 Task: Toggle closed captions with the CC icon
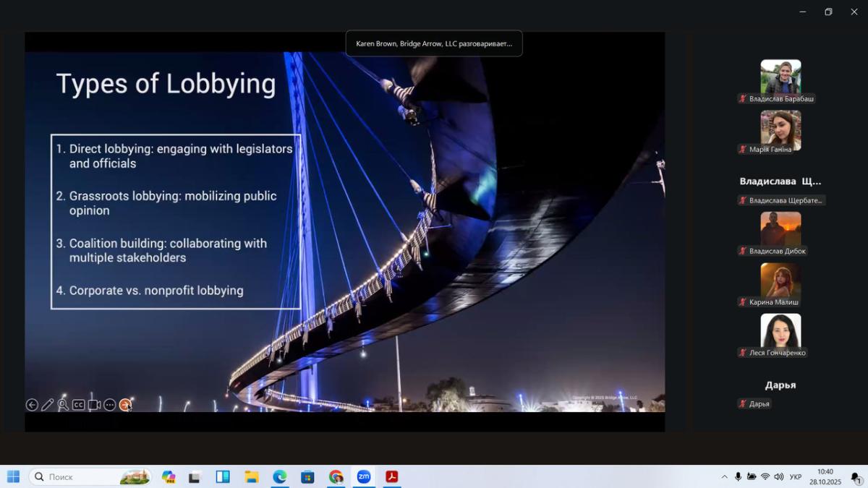pos(78,405)
